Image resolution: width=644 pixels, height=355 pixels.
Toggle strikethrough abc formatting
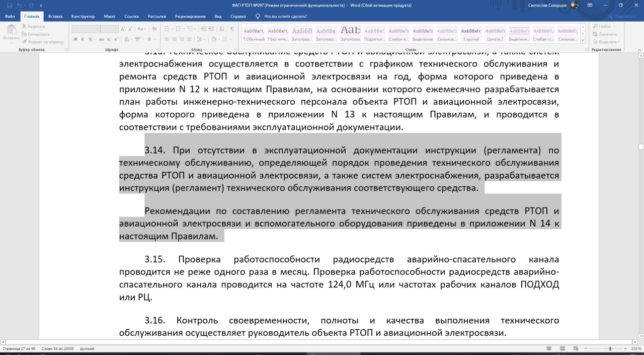point(102,39)
